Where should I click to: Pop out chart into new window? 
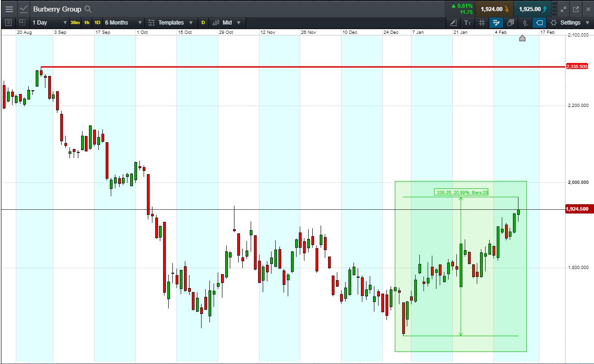(x=576, y=9)
